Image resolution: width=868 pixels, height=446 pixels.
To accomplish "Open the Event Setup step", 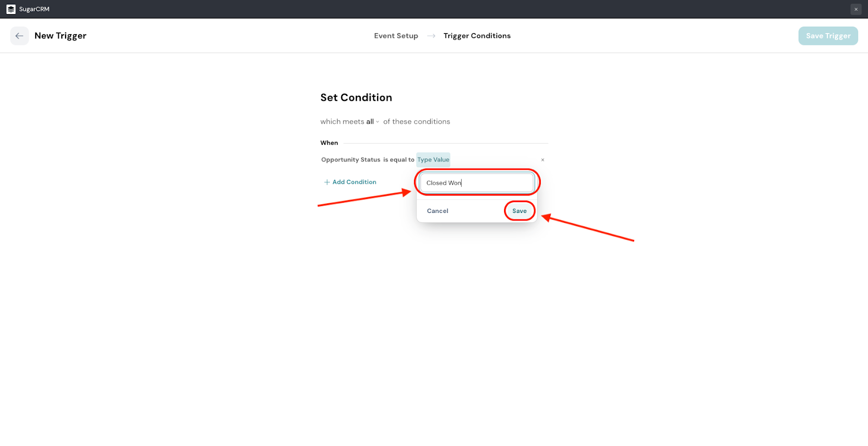I will [396, 36].
